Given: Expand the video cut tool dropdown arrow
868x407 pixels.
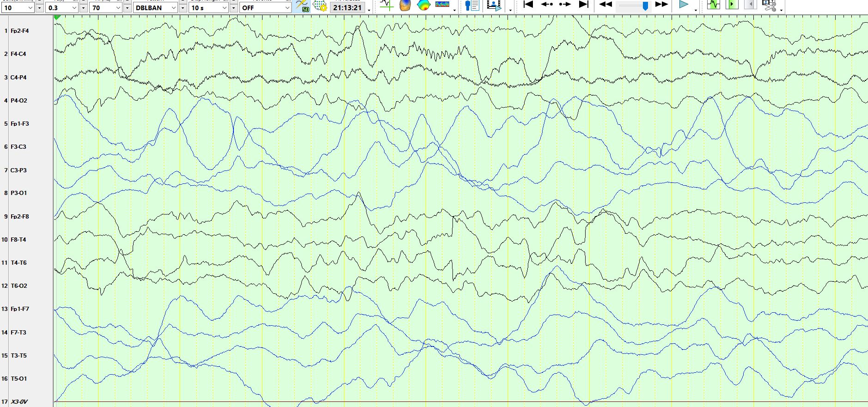Looking at the screenshot, I should click(781, 9).
